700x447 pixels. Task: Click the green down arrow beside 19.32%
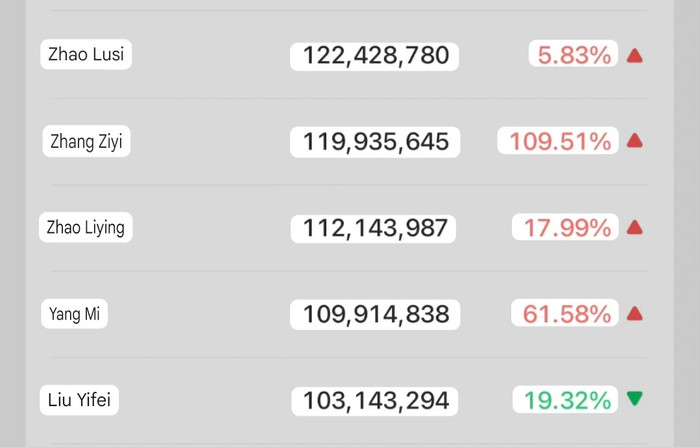tap(634, 399)
